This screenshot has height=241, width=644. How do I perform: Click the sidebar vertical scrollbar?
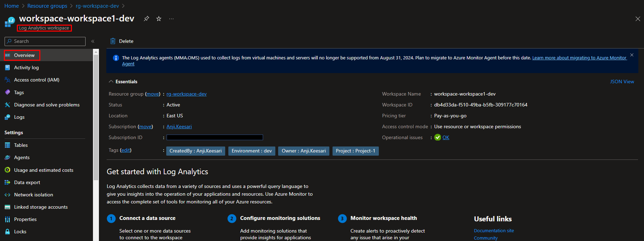tap(96, 118)
